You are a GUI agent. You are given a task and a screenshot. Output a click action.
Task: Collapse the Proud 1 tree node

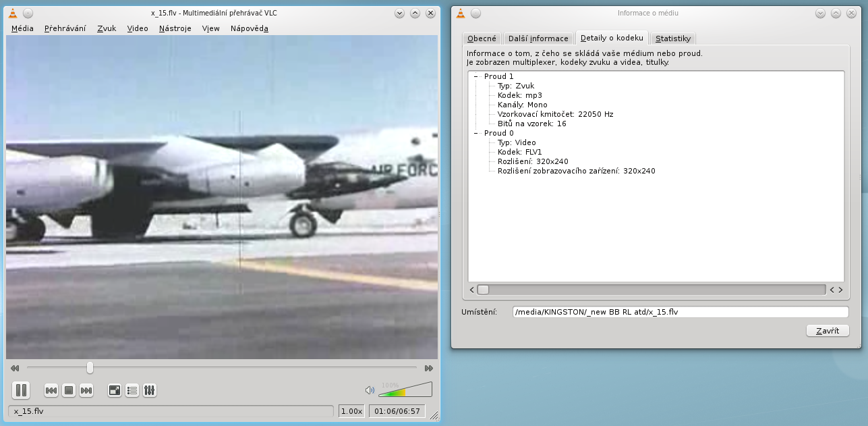pos(475,76)
